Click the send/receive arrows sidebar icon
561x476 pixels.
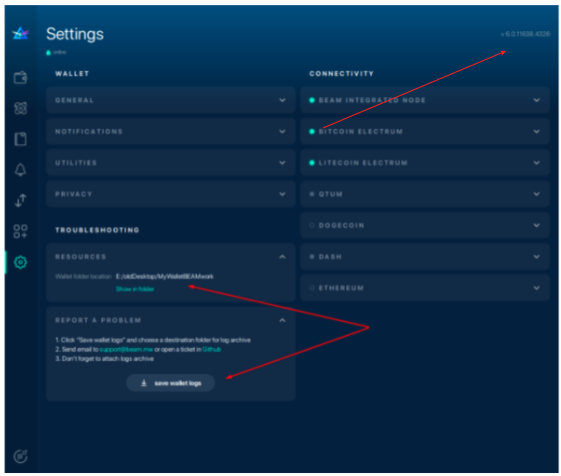click(20, 200)
